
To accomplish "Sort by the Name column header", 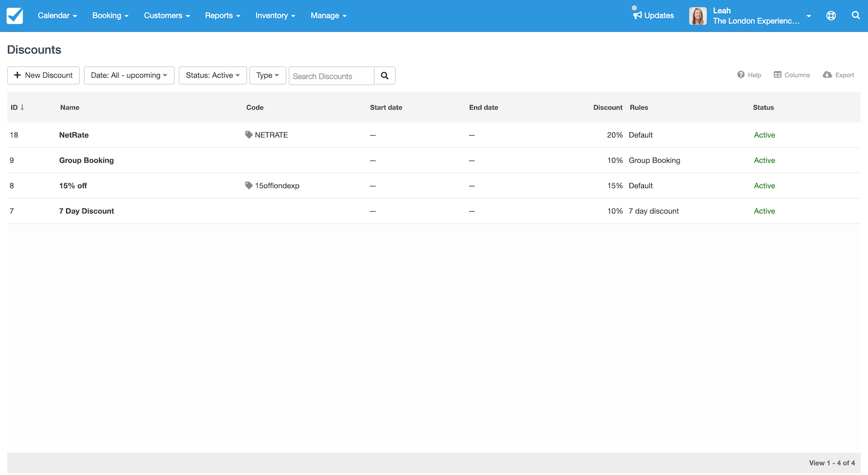I will pos(70,107).
